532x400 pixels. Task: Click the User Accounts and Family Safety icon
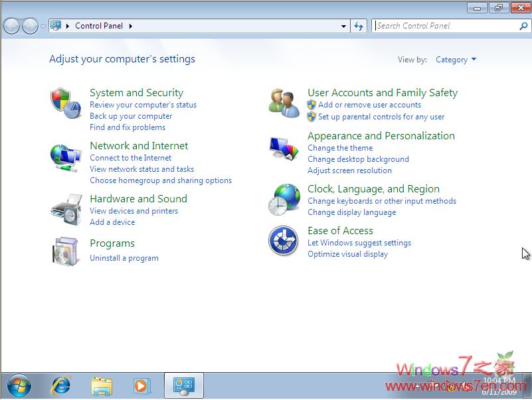[284, 103]
